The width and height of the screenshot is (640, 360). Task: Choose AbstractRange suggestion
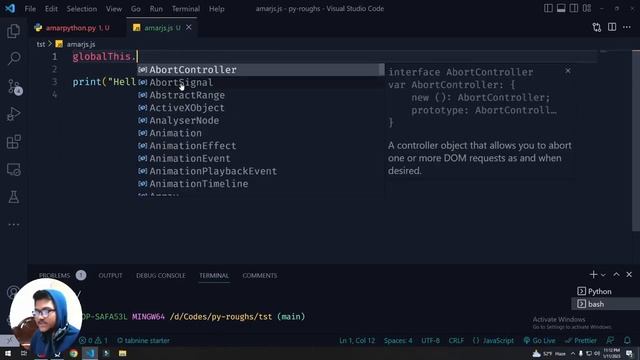(260, 95)
